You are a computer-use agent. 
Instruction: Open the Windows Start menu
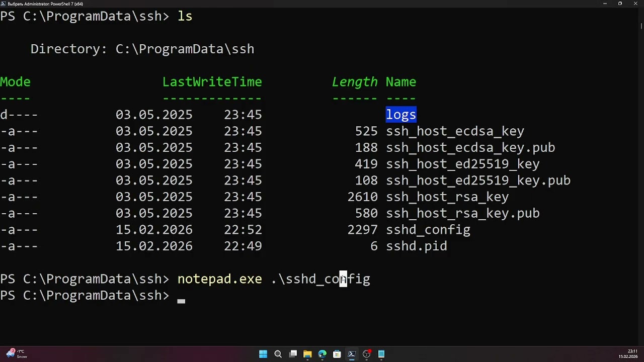tap(263, 354)
